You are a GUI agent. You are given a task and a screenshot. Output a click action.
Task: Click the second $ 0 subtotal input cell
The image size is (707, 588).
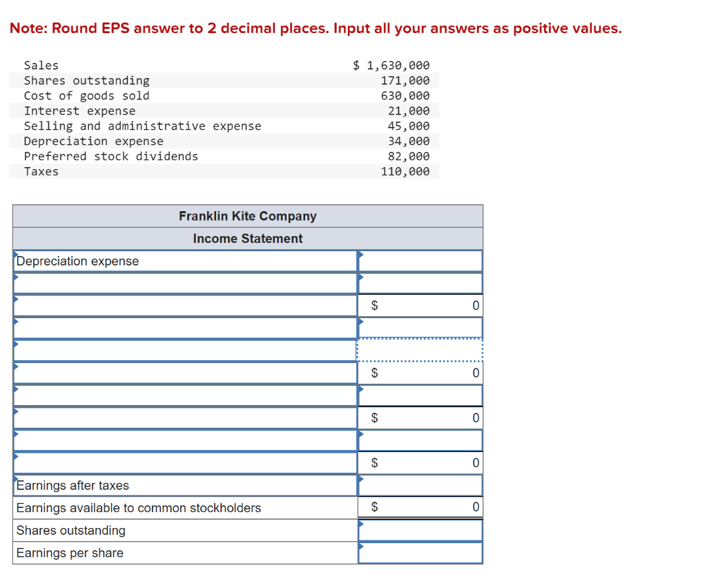pyautogui.click(x=420, y=373)
